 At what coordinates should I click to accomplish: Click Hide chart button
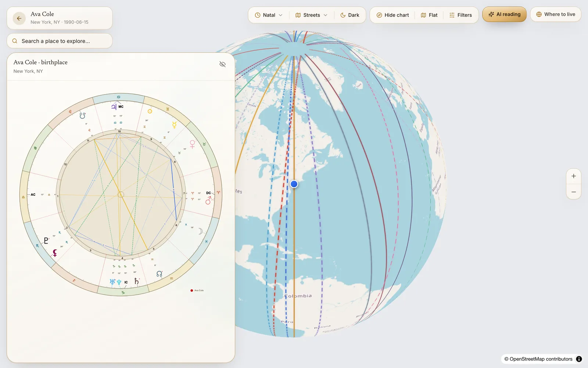tap(392, 15)
